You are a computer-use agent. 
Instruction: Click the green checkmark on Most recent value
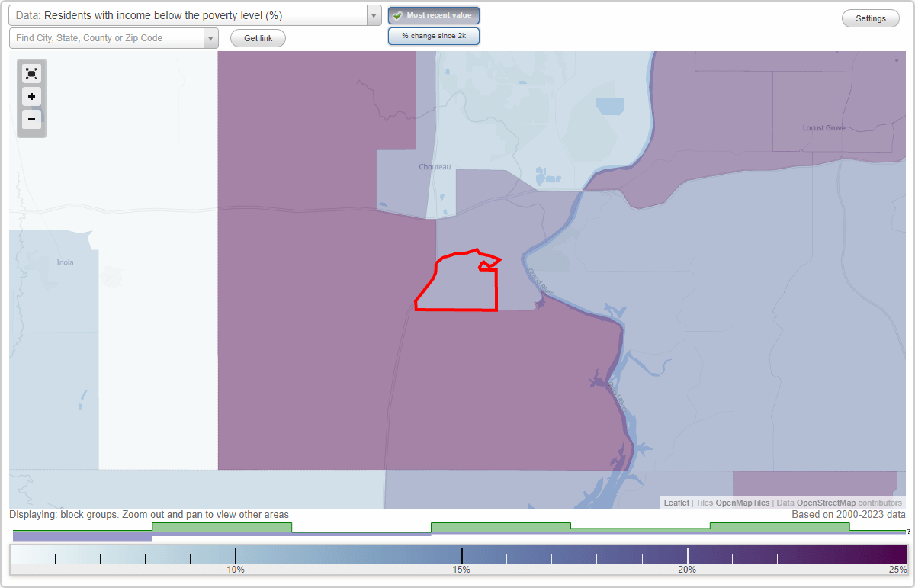398,15
